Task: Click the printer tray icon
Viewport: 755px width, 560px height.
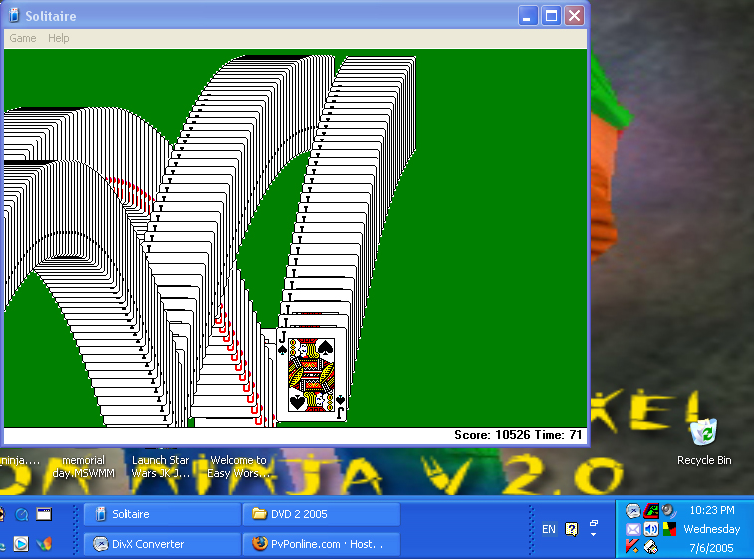Action: pos(650,546)
